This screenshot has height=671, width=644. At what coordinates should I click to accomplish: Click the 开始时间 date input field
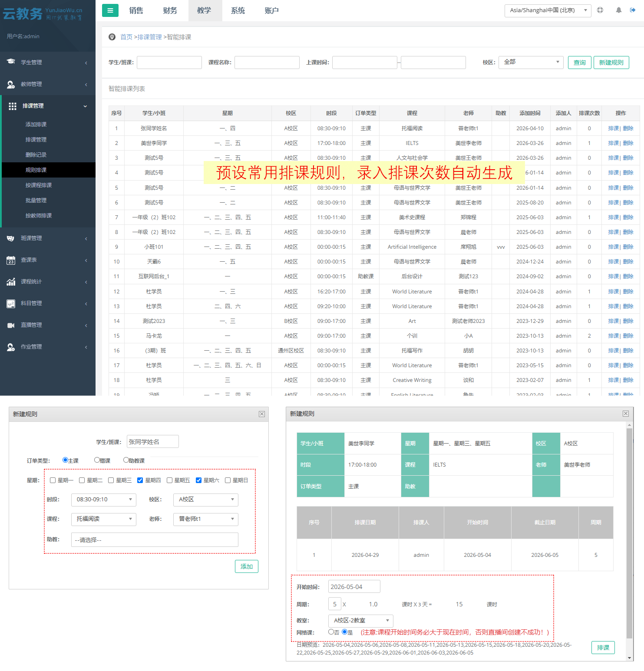[x=354, y=587]
